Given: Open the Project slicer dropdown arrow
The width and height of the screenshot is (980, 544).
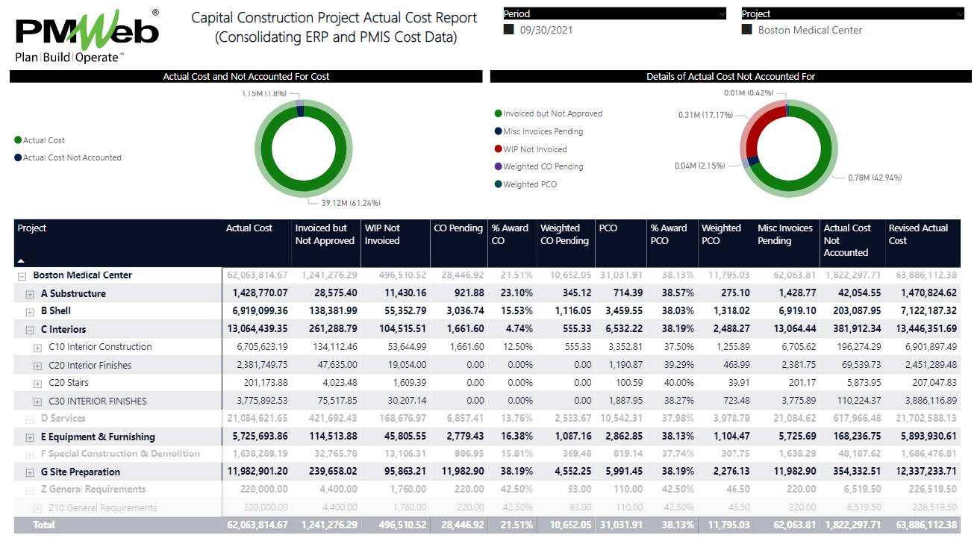Looking at the screenshot, I should tap(959, 14).
